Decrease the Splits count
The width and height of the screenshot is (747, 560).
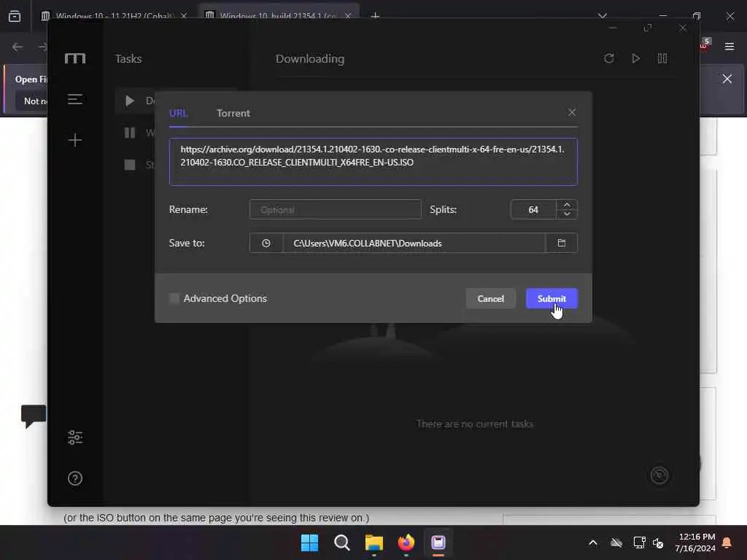click(x=567, y=214)
